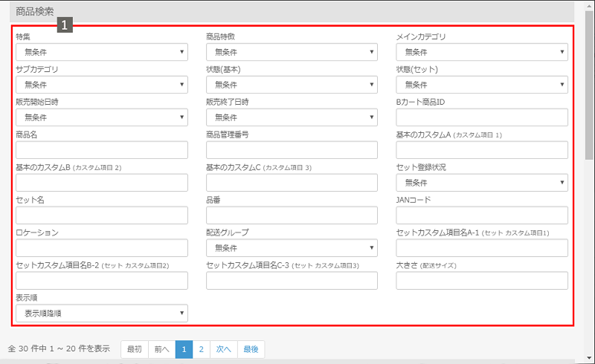Click the Bカート商品ID input field
595x364 pixels.
coord(482,117)
